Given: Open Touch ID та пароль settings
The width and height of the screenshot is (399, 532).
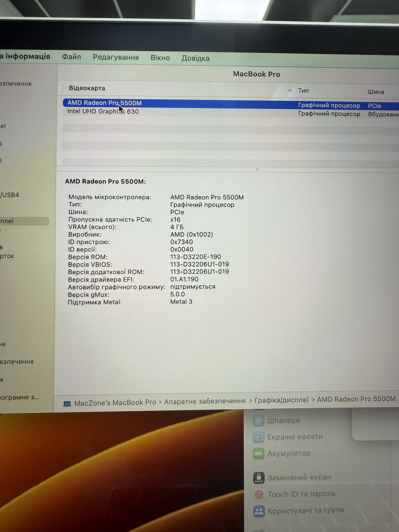Looking at the screenshot, I should (x=302, y=494).
